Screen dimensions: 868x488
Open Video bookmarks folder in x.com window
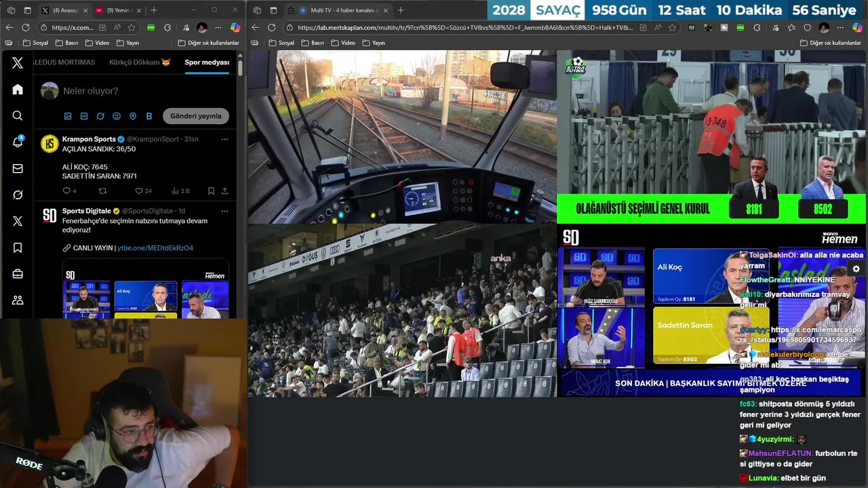[97, 43]
